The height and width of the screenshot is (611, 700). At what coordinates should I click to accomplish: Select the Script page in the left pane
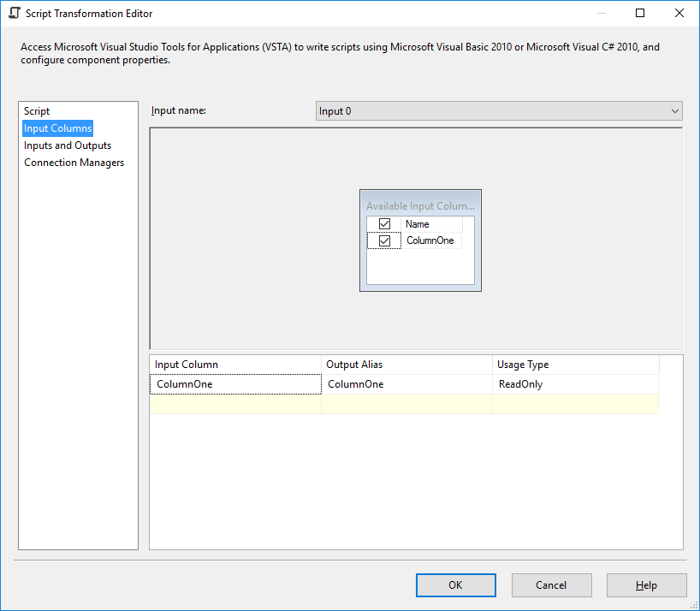click(36, 110)
